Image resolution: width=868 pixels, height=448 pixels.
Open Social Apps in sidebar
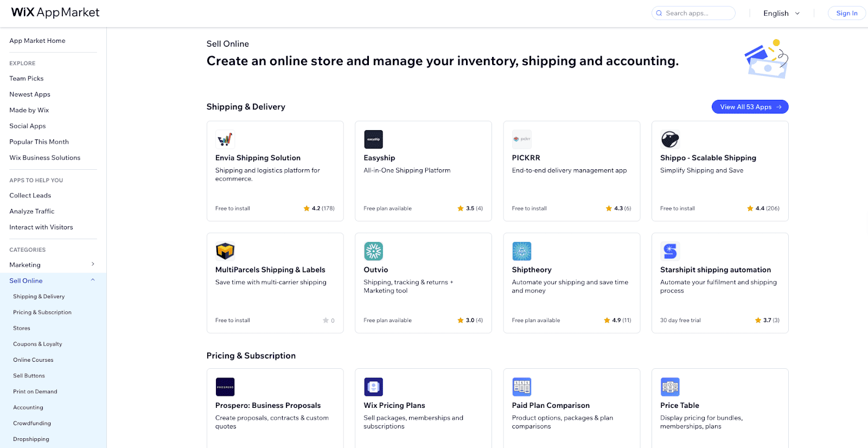click(28, 126)
